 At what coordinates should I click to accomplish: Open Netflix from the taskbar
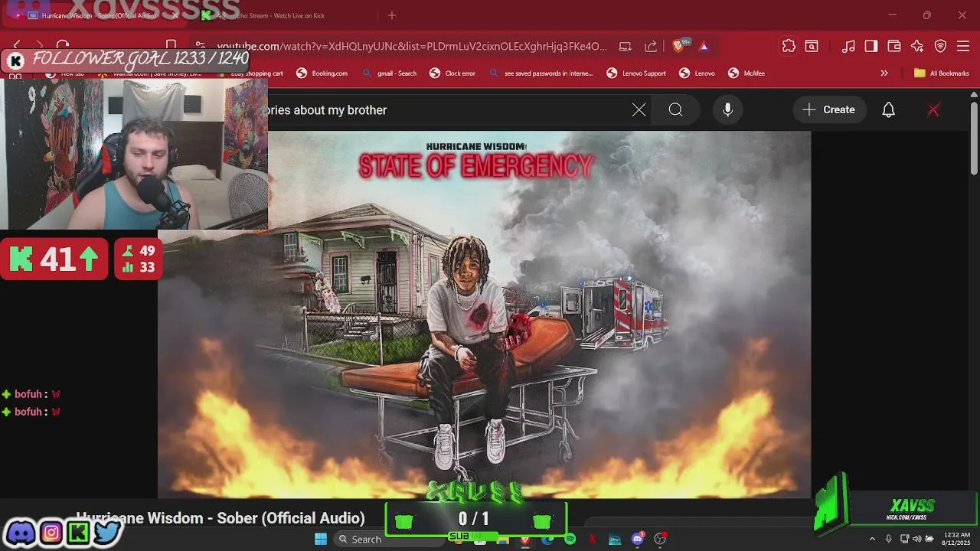pyautogui.click(x=593, y=539)
